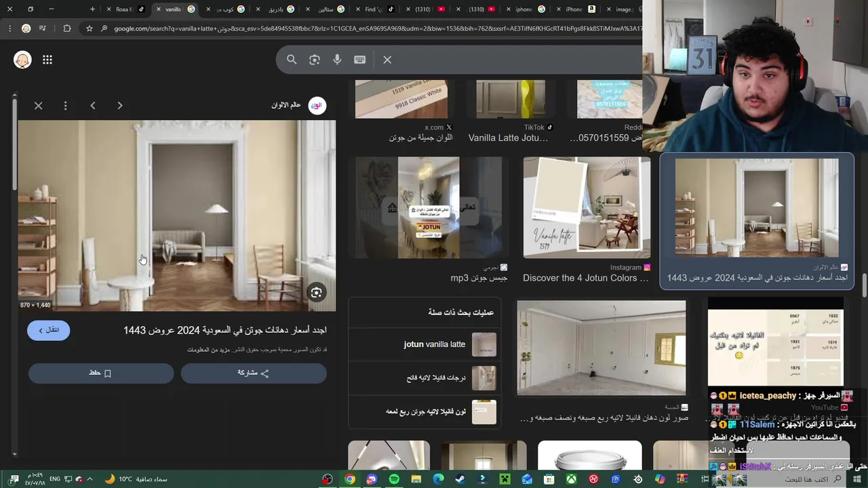Select related search درجات فانيلا لاتيه فاتح
Viewport: 868px width, 488px height.
pos(425,378)
